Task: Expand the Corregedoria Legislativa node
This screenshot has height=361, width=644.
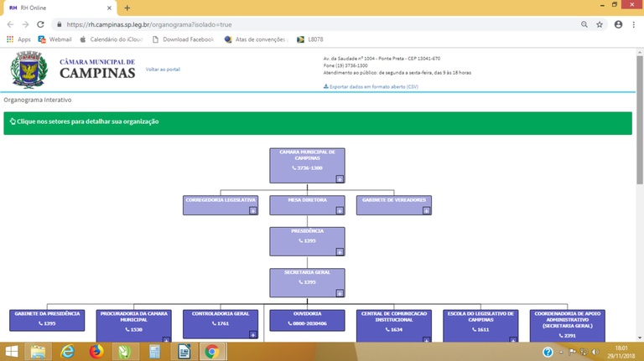Action: point(253,210)
